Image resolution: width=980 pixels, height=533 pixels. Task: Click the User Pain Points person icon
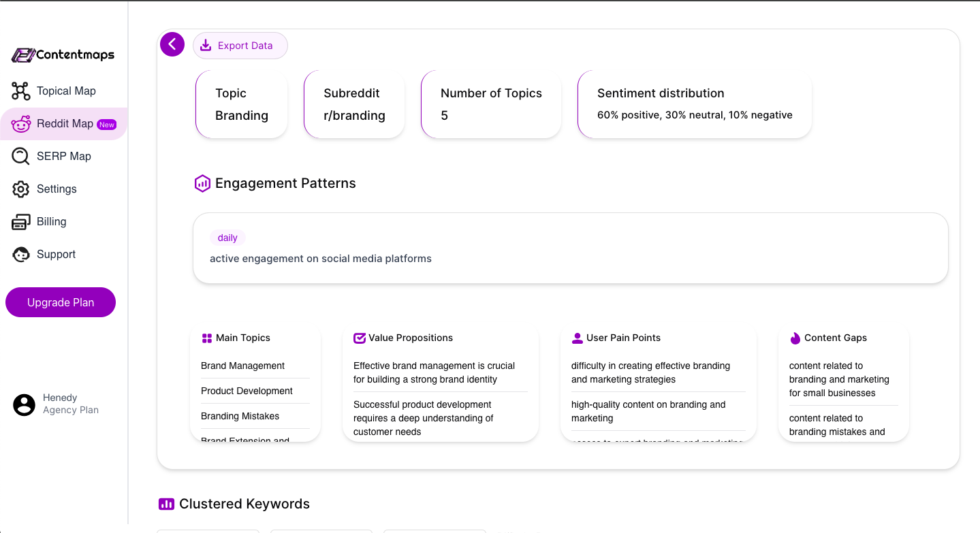pyautogui.click(x=578, y=338)
